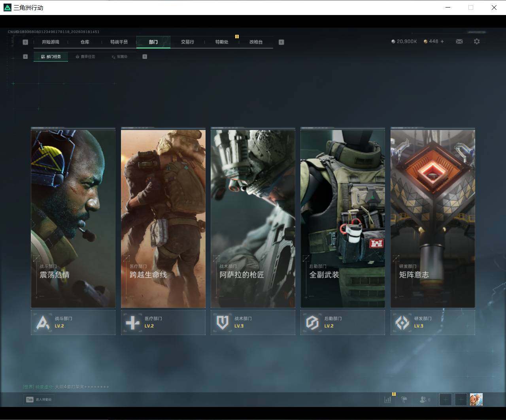
Task: Click the 研发部门 diamond badge icon
Action: click(402, 322)
